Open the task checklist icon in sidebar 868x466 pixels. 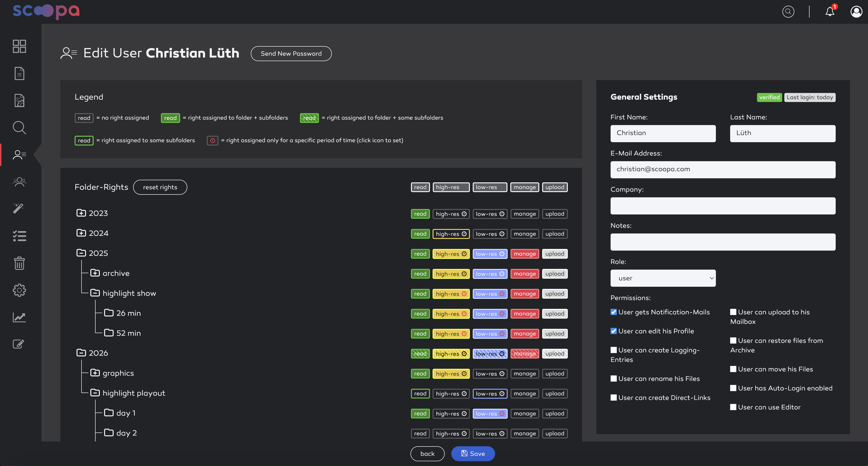point(19,236)
